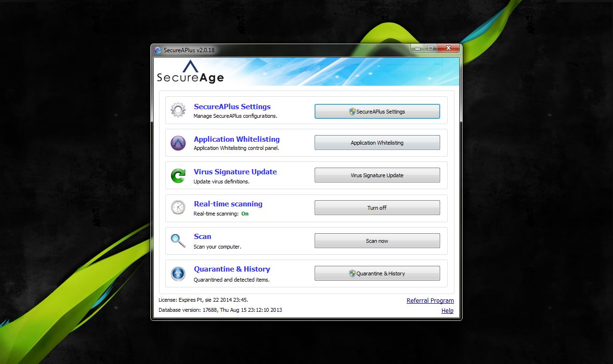Click the clock icon for Real-time scanning
Screen dimensions: 613x364
click(178, 207)
